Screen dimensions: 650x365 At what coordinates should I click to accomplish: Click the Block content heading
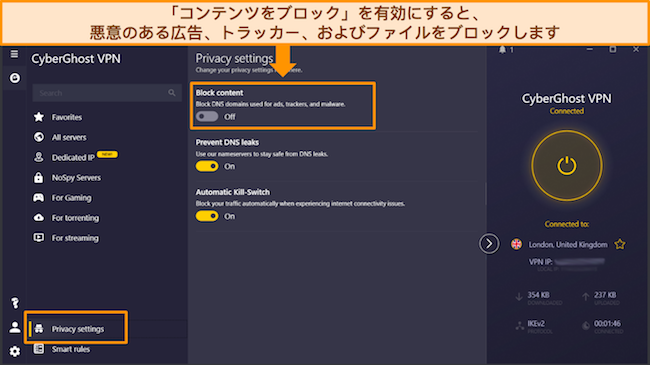(x=219, y=92)
